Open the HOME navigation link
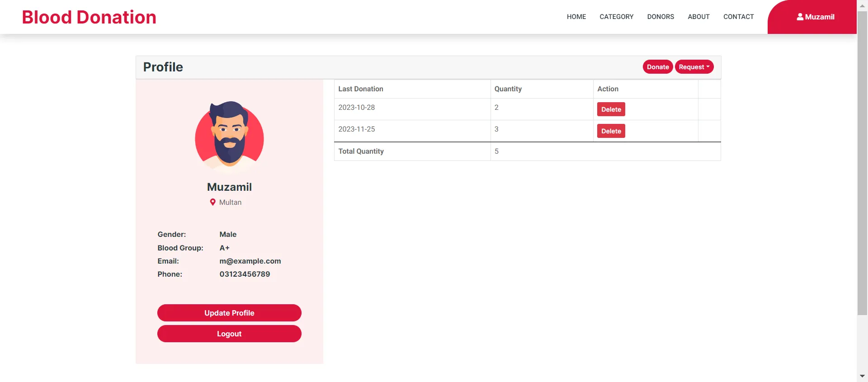Screen dimensions: 868x382 576,17
